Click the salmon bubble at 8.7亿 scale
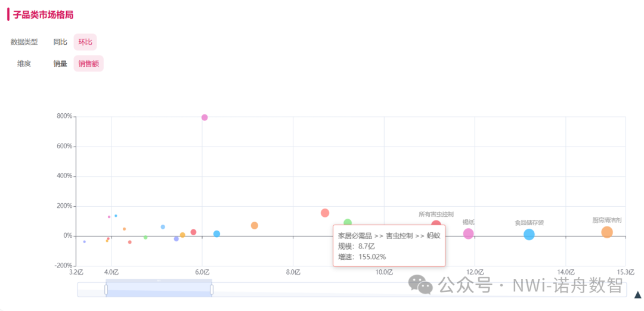Screen dimensions: 644x311 [x=325, y=213]
